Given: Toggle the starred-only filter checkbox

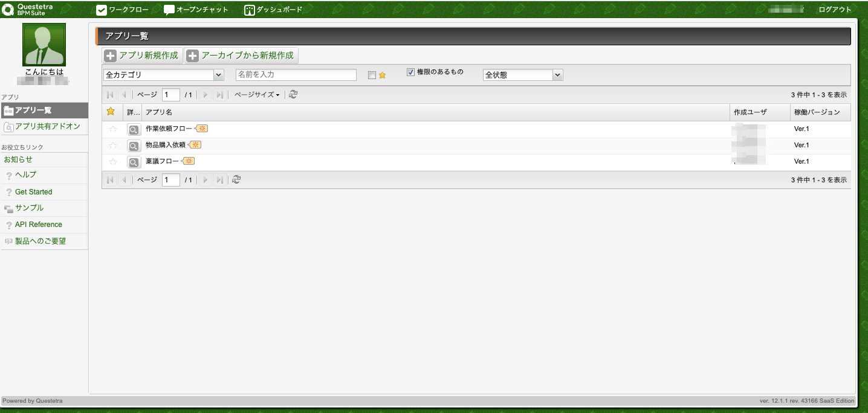Looking at the screenshot, I should pyautogui.click(x=372, y=75).
